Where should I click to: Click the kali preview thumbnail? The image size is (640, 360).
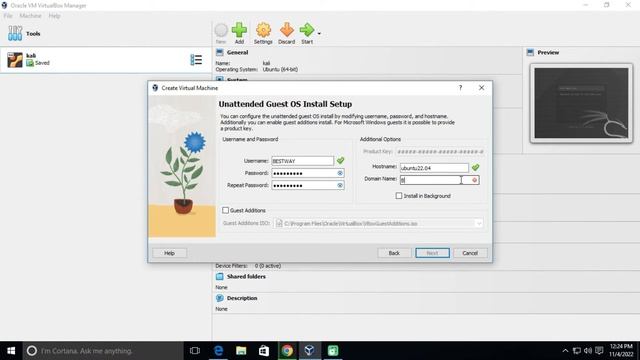pyautogui.click(x=581, y=103)
